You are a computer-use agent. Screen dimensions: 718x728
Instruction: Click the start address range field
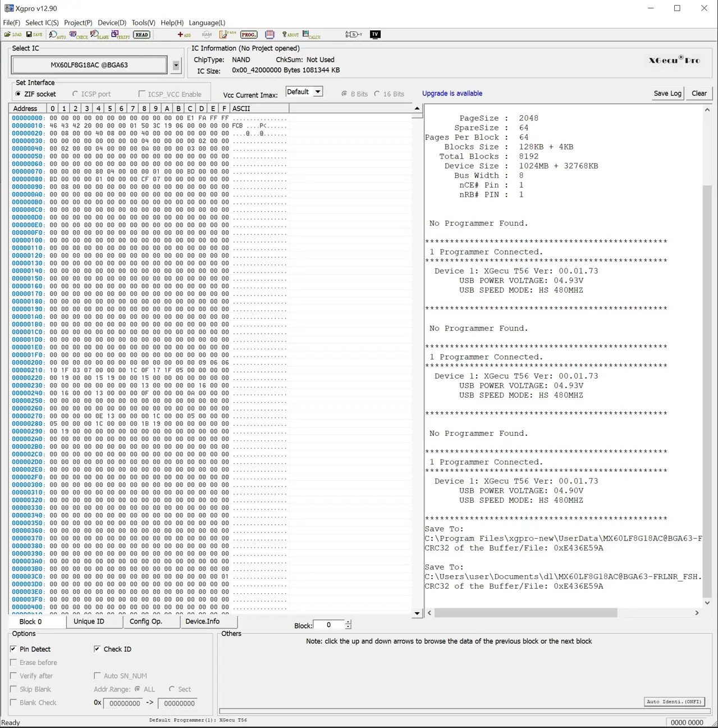(x=124, y=703)
